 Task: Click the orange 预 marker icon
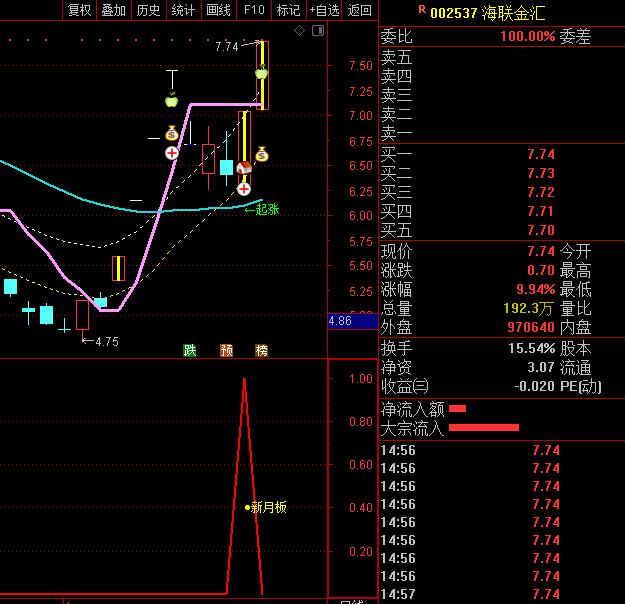pyautogui.click(x=227, y=350)
